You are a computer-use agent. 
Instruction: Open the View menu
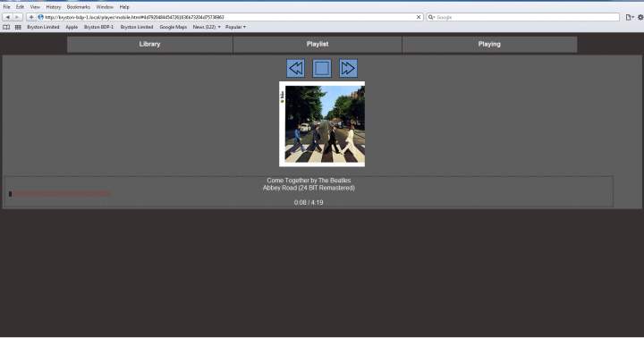[35, 7]
